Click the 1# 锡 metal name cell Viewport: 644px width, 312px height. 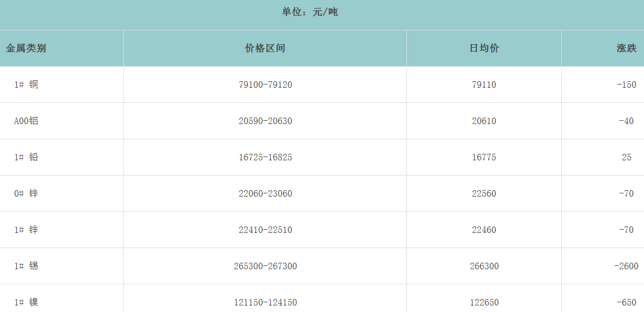[x=26, y=266]
